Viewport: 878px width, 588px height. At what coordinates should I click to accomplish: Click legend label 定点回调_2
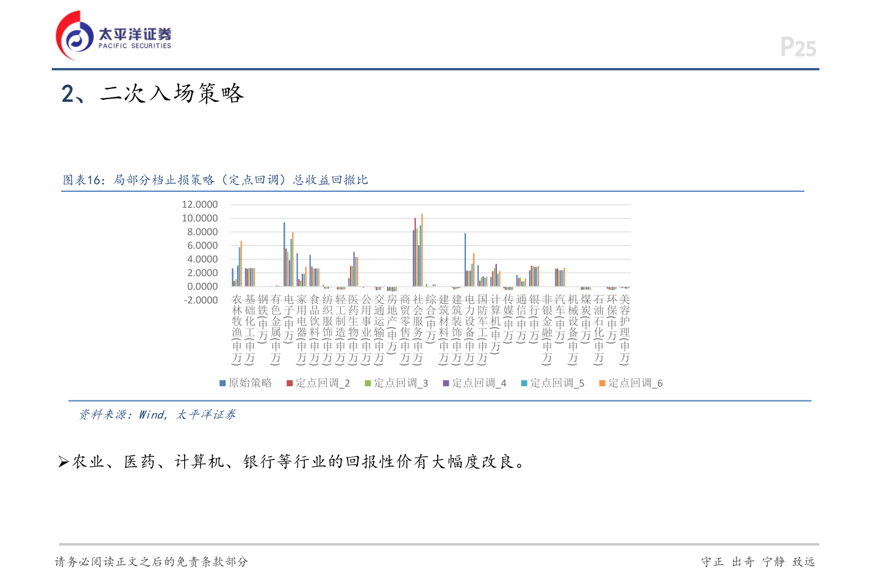(x=323, y=383)
